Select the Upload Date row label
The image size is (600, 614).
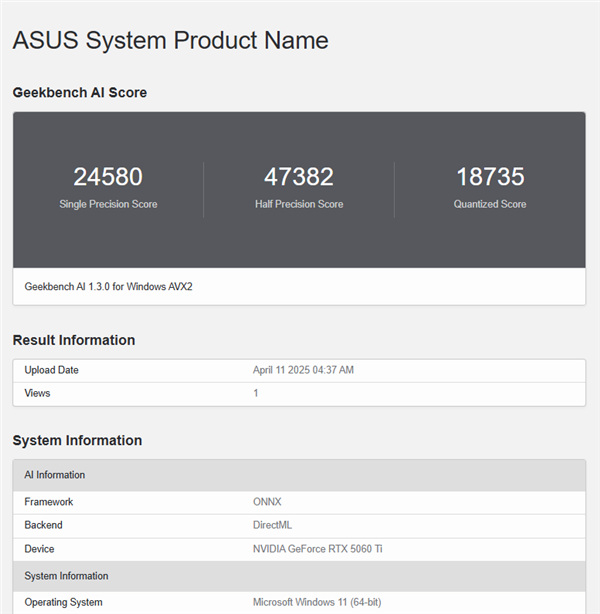point(52,370)
